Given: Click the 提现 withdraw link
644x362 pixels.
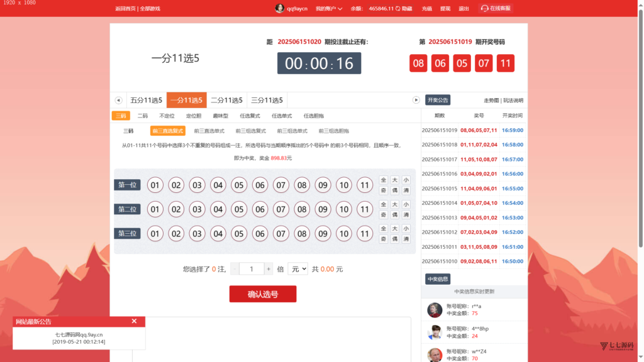Looking at the screenshot, I should [445, 8].
